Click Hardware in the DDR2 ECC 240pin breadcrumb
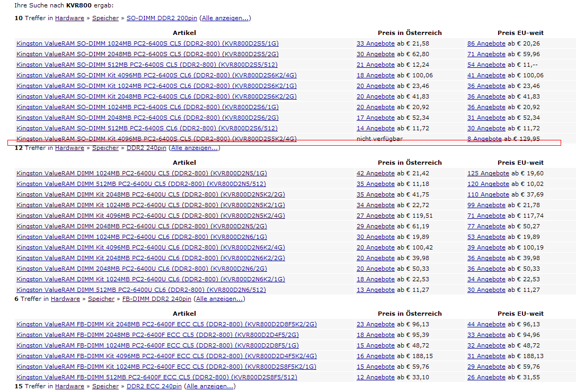Image resolution: width=576 pixels, height=392 pixels. tap(69, 387)
